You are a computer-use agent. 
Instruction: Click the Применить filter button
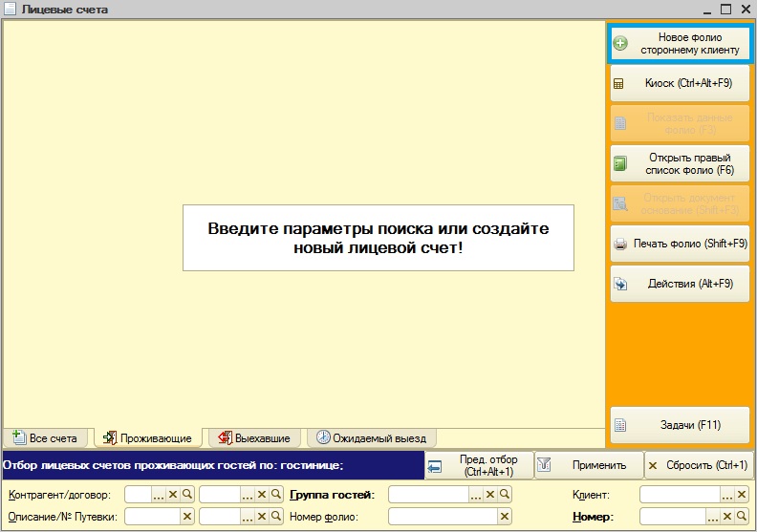point(589,465)
